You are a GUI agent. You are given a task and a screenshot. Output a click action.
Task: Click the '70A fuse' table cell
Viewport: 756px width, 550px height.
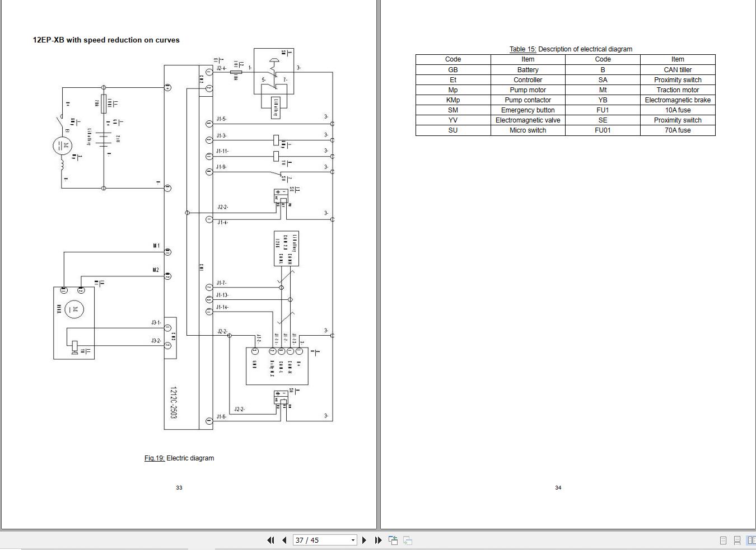[678, 130]
